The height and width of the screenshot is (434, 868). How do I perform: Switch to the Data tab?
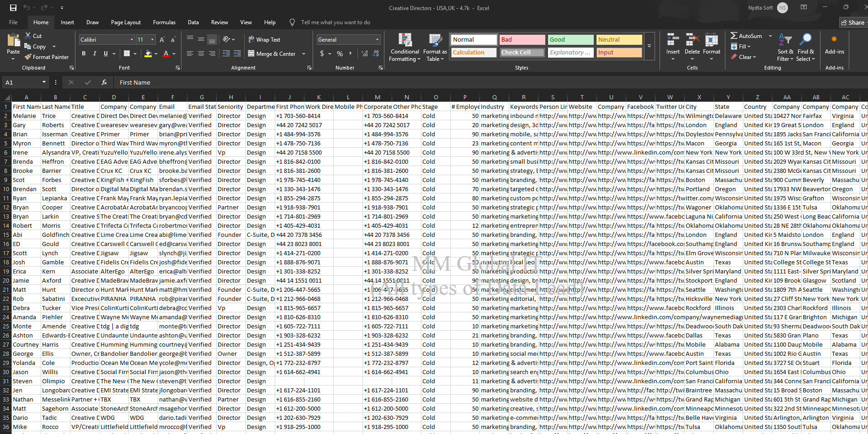(193, 22)
